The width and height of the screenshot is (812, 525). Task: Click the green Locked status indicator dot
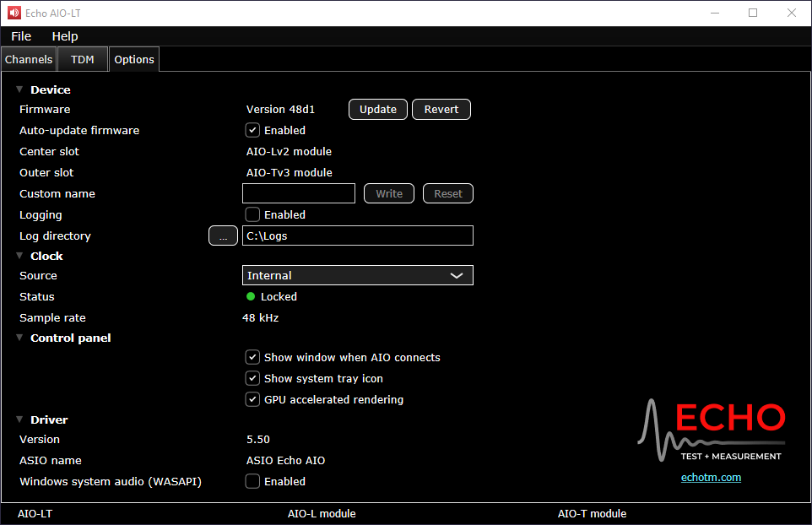(x=251, y=296)
